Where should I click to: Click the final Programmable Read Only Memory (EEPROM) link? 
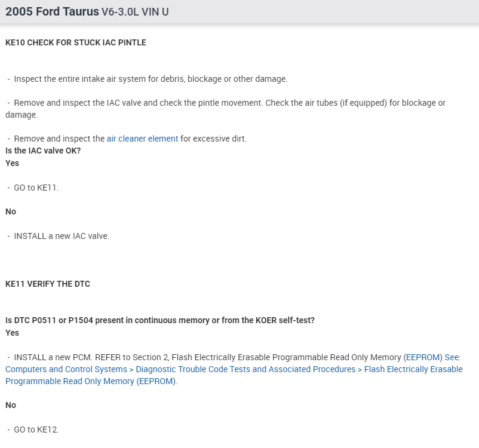click(91, 381)
